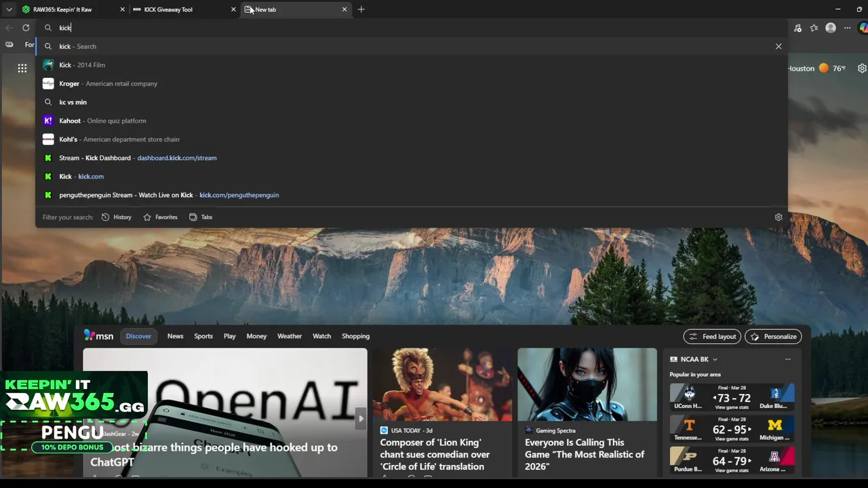868x488 pixels.
Task: Click the Restore Down window button
Action: (x=859, y=9)
